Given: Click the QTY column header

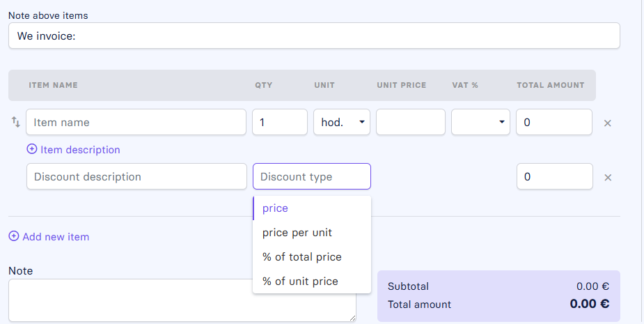Looking at the screenshot, I should tap(264, 85).
